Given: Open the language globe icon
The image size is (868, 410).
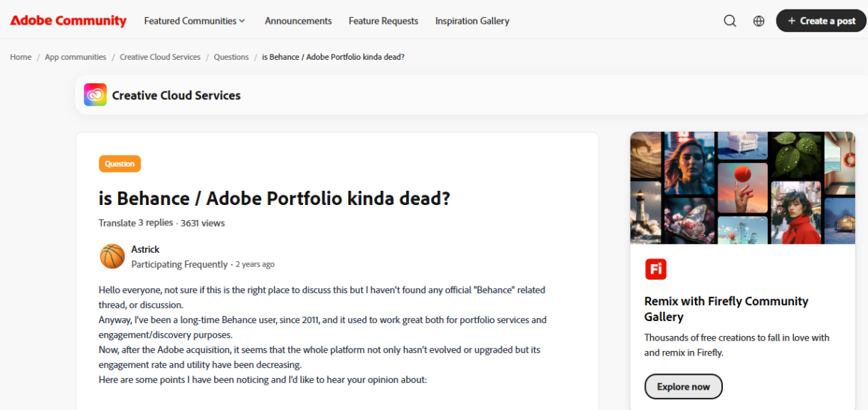Looking at the screenshot, I should pyautogui.click(x=759, y=21).
